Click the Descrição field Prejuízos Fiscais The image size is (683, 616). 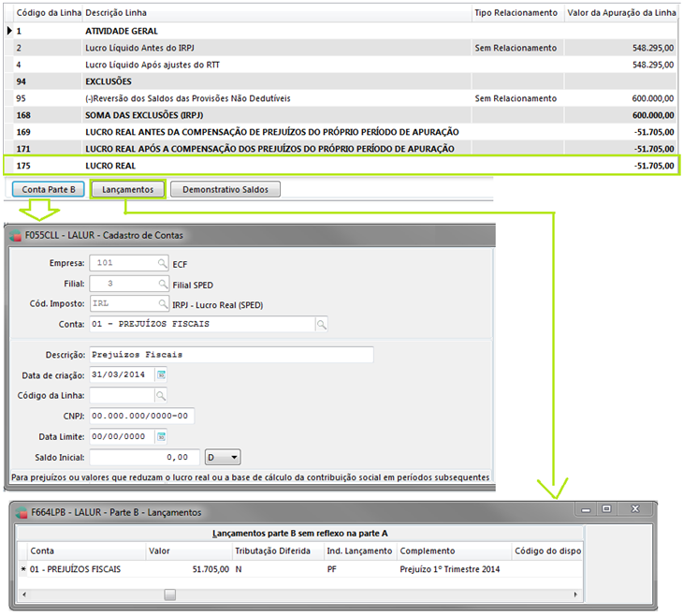click(x=231, y=355)
